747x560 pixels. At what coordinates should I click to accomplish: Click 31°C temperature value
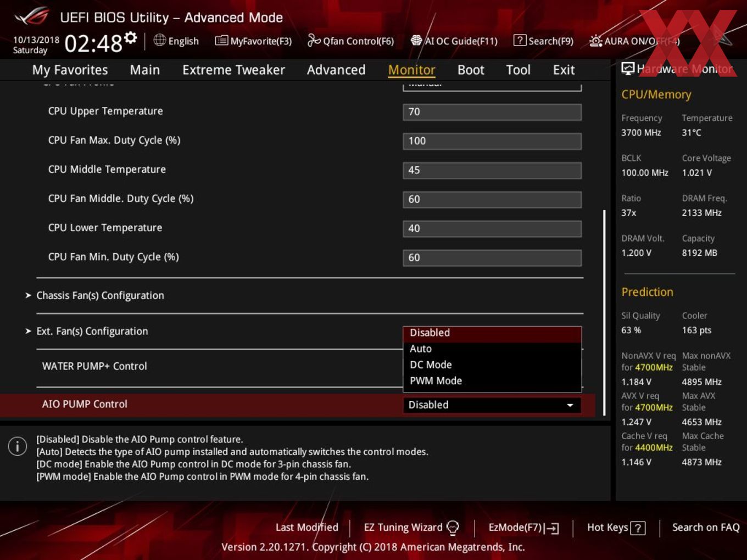point(692,132)
